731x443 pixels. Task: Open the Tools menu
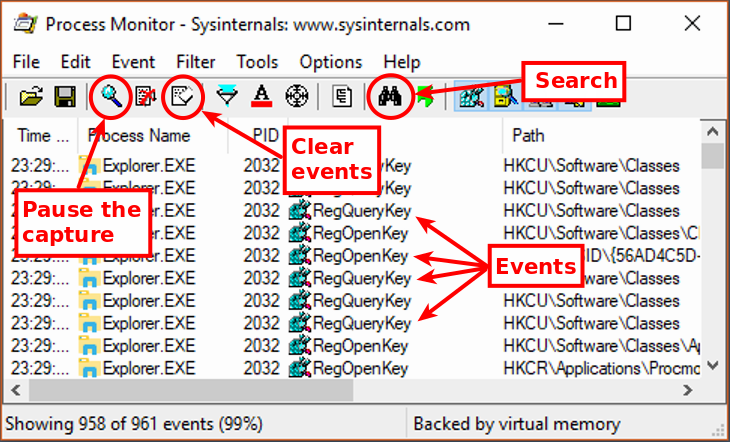tap(257, 61)
